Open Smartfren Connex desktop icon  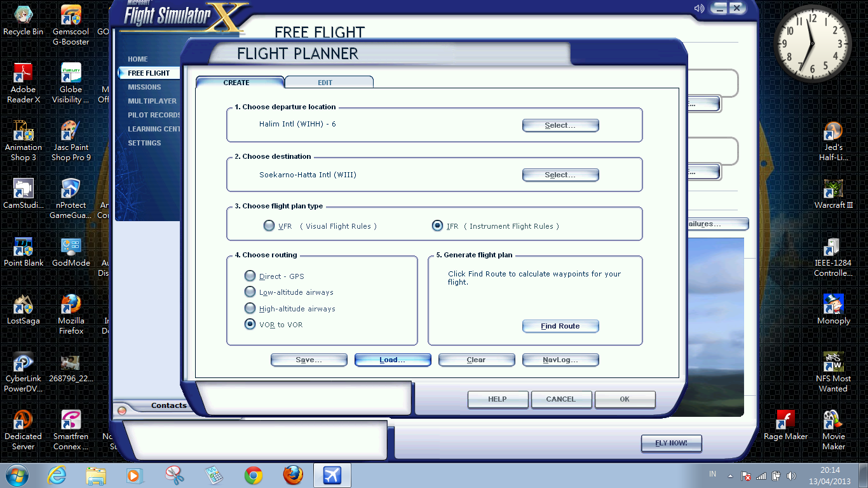coord(71,430)
